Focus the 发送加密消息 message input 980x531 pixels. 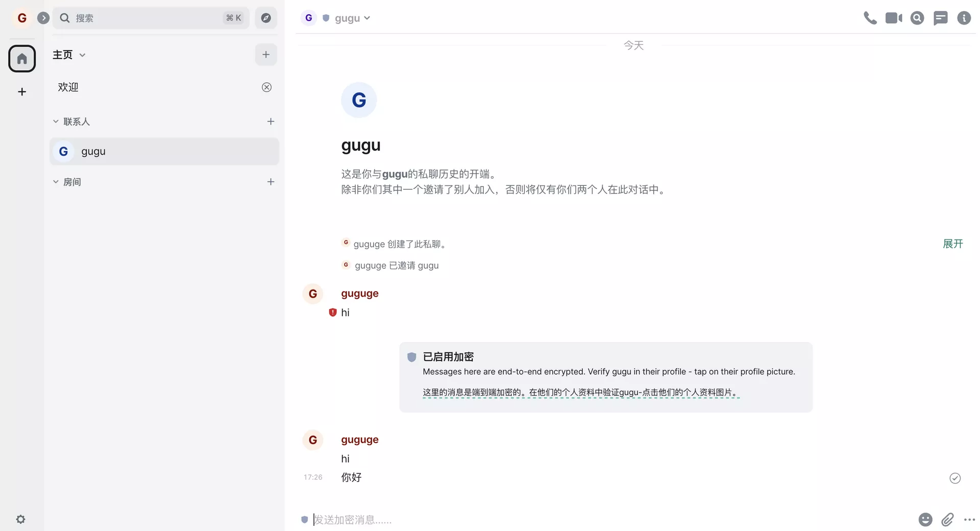coord(561,520)
